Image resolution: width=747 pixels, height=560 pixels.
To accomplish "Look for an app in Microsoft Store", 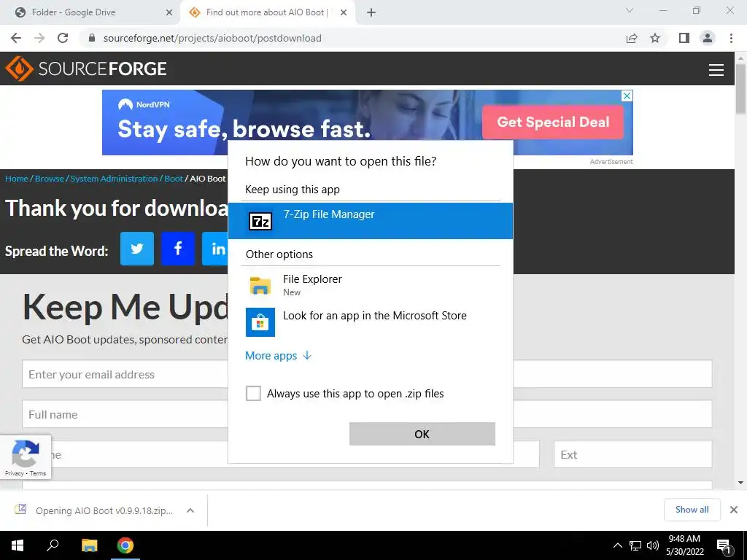I will [x=370, y=322].
